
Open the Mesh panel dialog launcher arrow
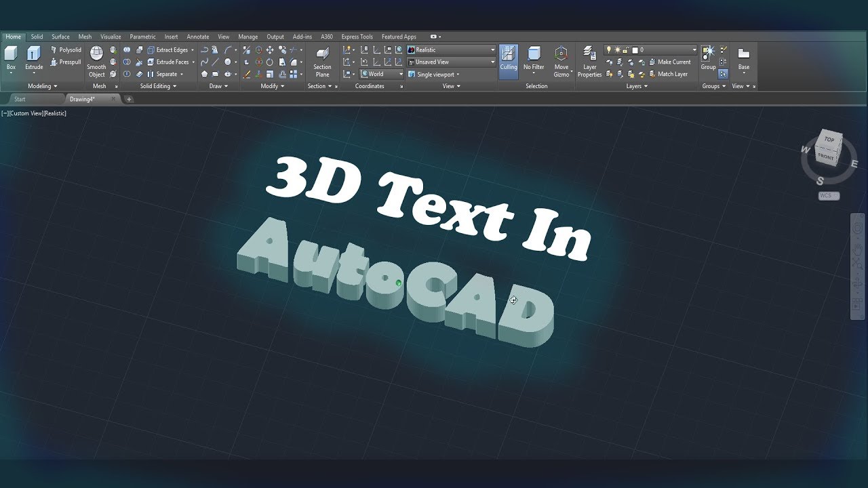pos(116,87)
